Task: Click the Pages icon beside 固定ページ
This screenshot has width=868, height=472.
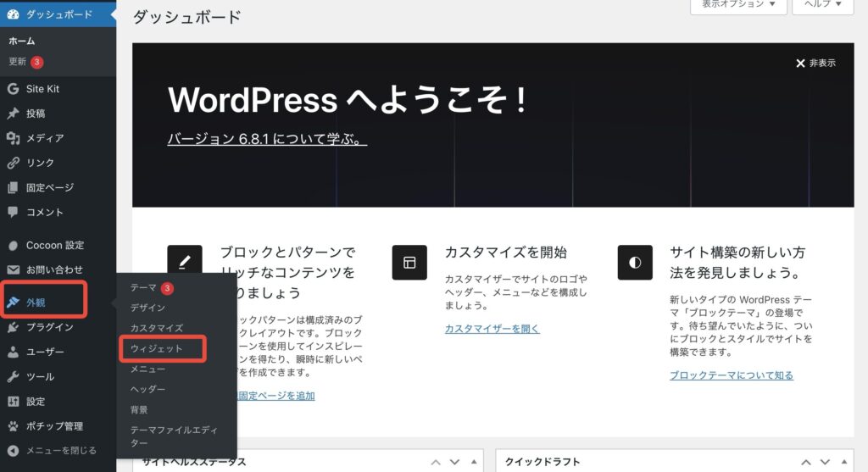Action: coord(13,187)
